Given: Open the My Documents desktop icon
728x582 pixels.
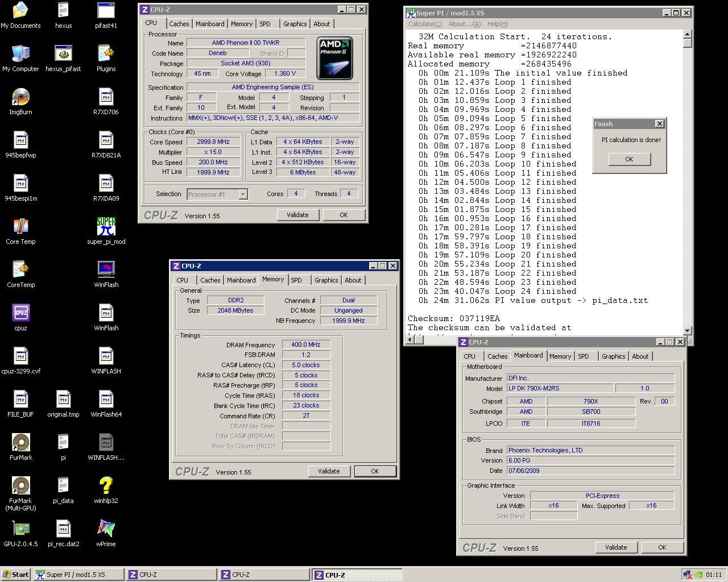Looking at the screenshot, I should [20, 15].
